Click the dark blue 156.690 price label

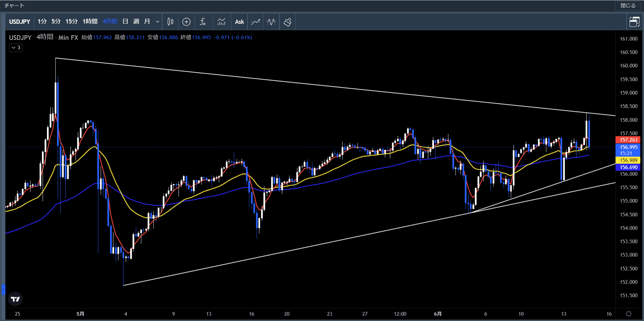tap(628, 167)
